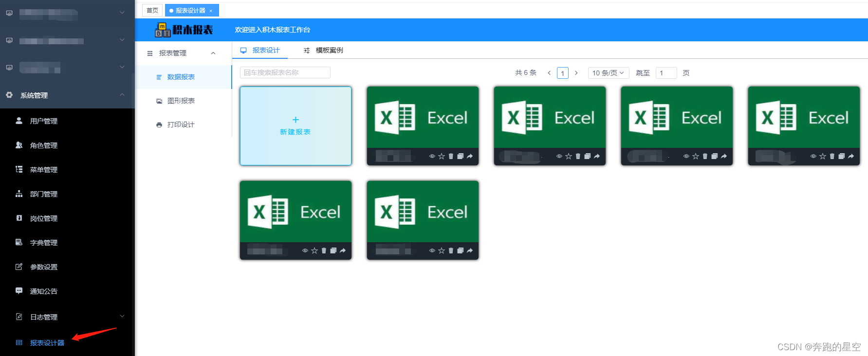
Task: Switch to the 模板案例 tab
Action: tap(323, 50)
